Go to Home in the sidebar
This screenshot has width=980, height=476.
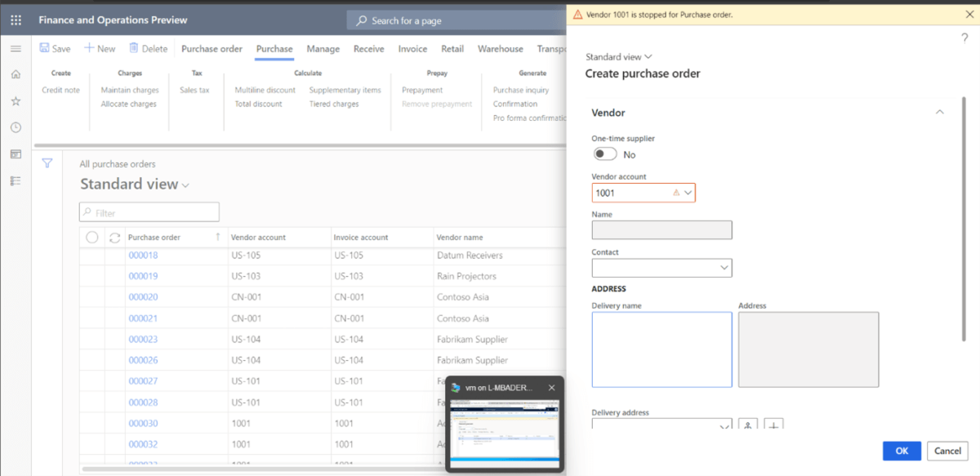click(x=16, y=74)
